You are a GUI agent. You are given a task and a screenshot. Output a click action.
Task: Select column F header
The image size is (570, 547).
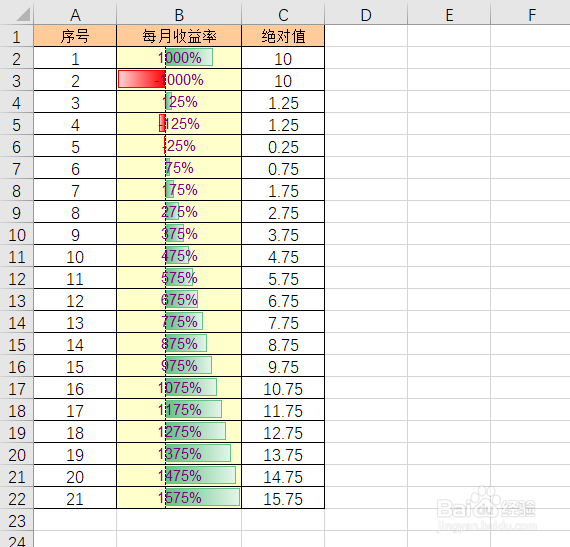(x=530, y=15)
